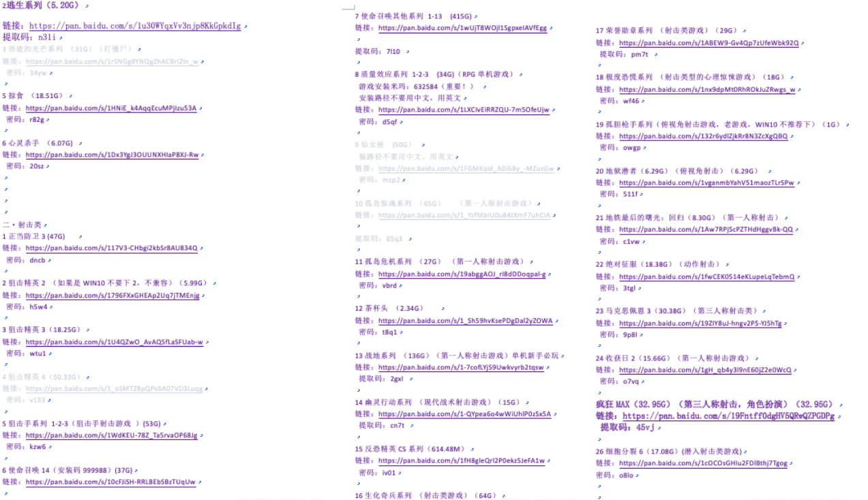Open the link under 6 心灵杀手
The width and height of the screenshot is (868, 500).
tap(112, 155)
